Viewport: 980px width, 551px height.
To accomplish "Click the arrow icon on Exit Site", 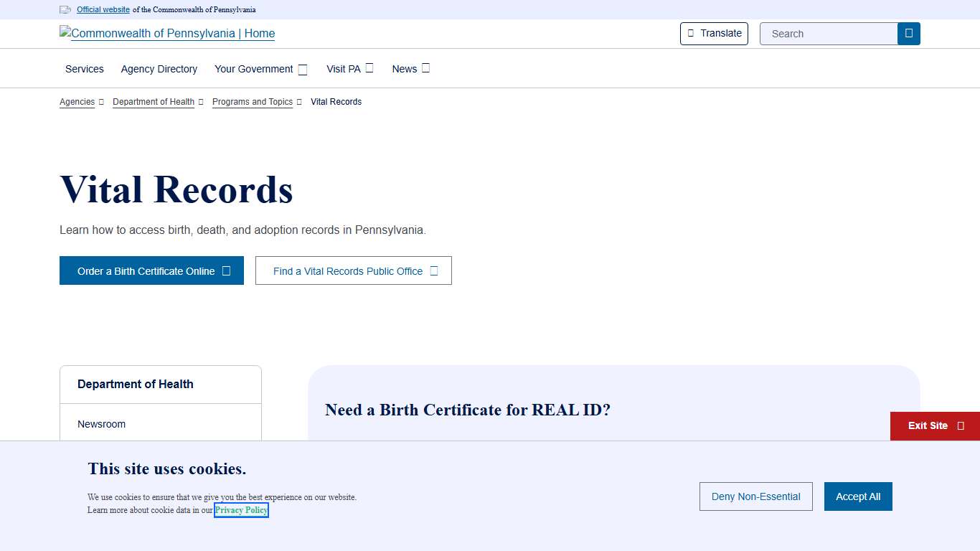I will [961, 426].
